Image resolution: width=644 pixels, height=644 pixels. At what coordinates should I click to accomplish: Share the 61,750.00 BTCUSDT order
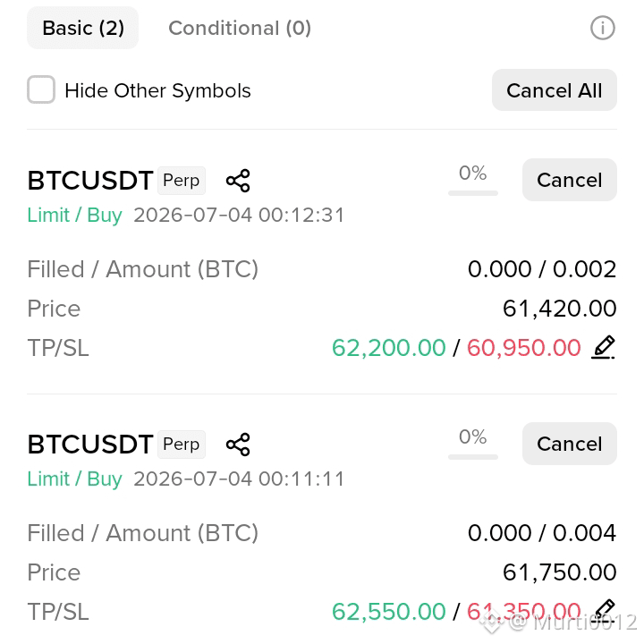click(x=238, y=444)
